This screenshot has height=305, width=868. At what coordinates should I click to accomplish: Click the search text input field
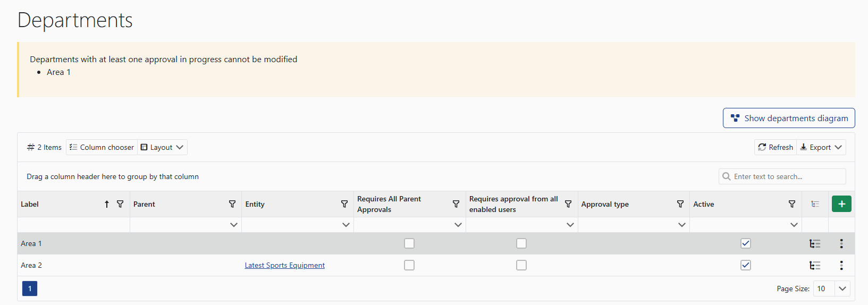click(787, 176)
